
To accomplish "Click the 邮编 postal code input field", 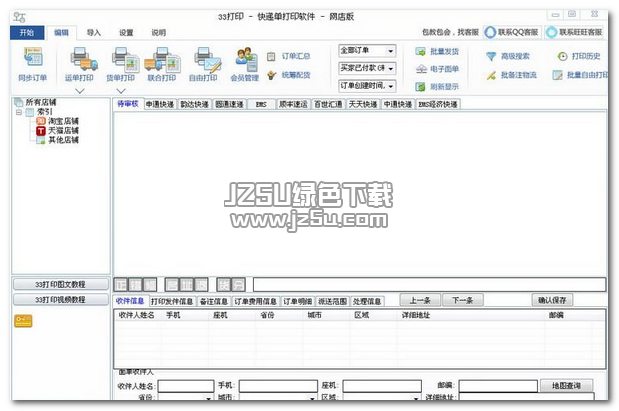I will [498, 386].
